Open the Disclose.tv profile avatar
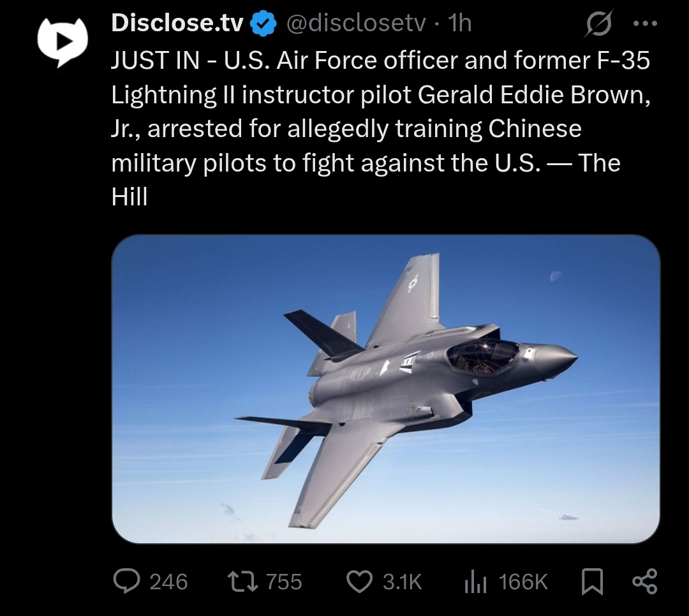The height and width of the screenshot is (616, 689). point(63,41)
